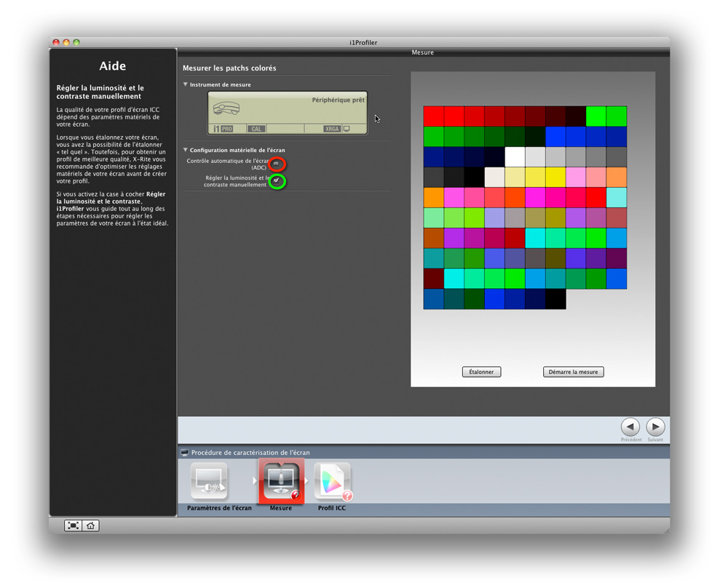Select the pale cyan color patch

click(x=617, y=197)
